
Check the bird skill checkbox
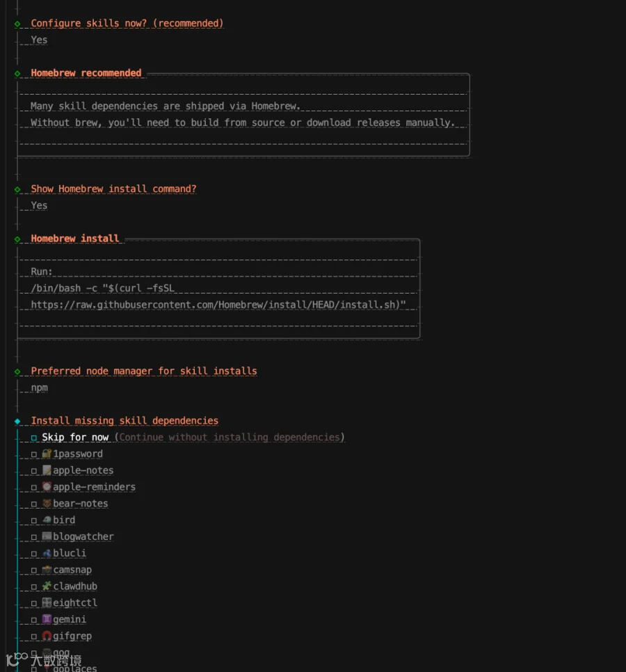coord(34,521)
